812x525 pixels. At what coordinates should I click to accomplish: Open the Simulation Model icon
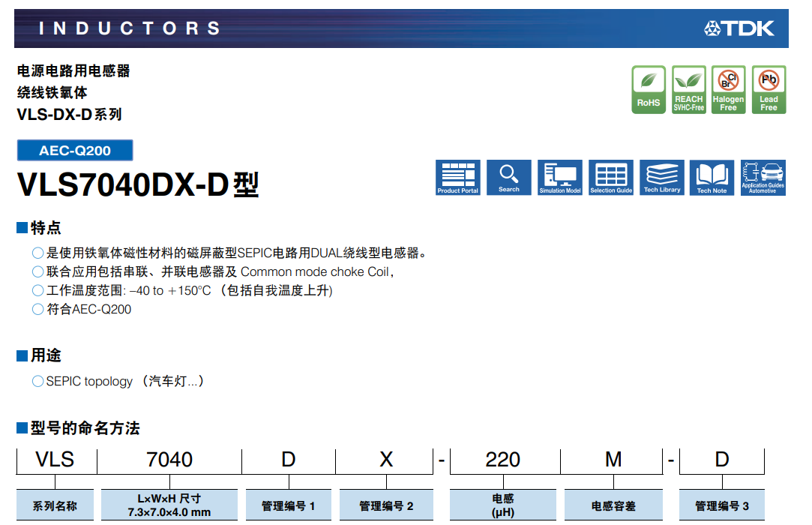pyautogui.click(x=560, y=177)
